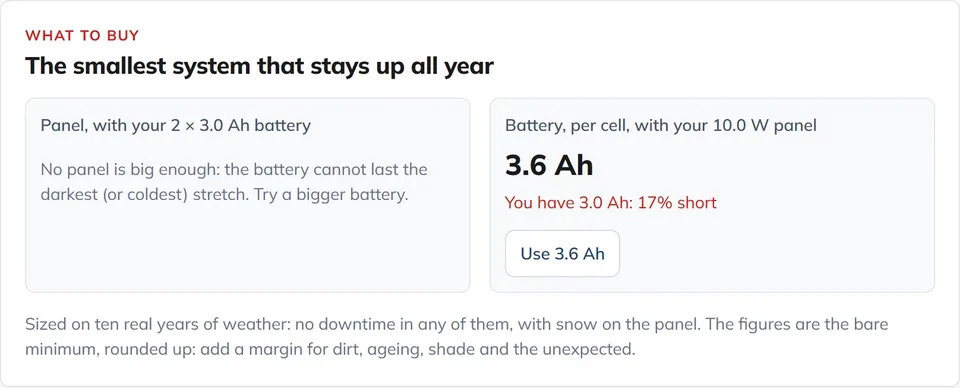Click the "Battery, per cell, with your 10.0 W panel" title
Image resolution: width=960 pixels, height=388 pixels.
661,125
